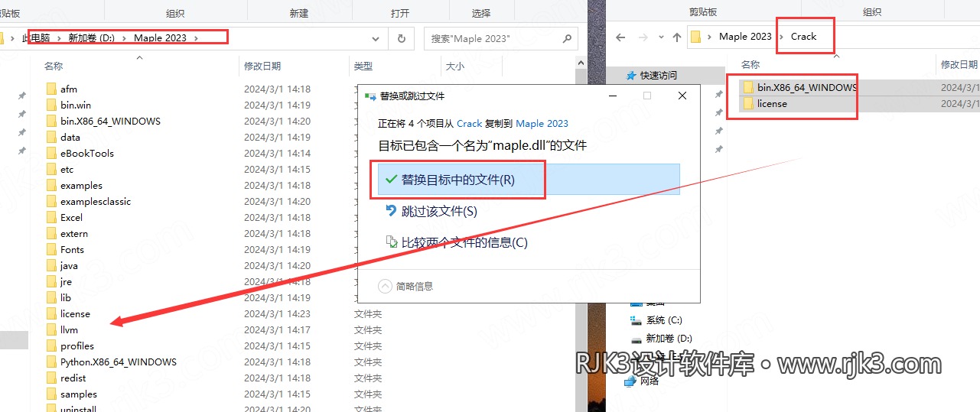Click 新加卷 (D:) breadcrumb in address bar
The image size is (980, 412).
point(91,37)
